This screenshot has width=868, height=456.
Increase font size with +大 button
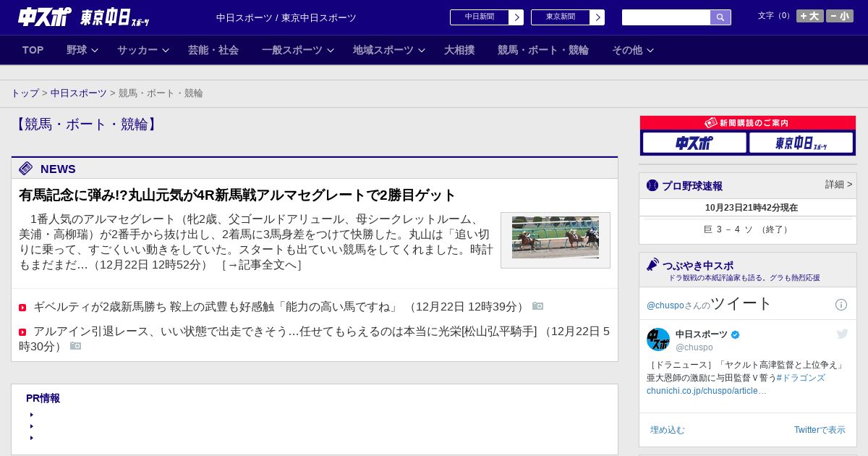tap(810, 16)
